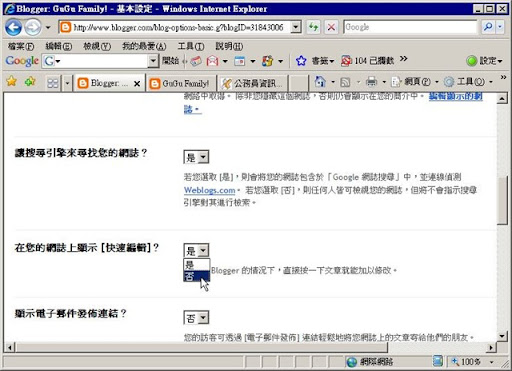Select 否 in the open dropdown list
This screenshot has width=512, height=371.
197,276
